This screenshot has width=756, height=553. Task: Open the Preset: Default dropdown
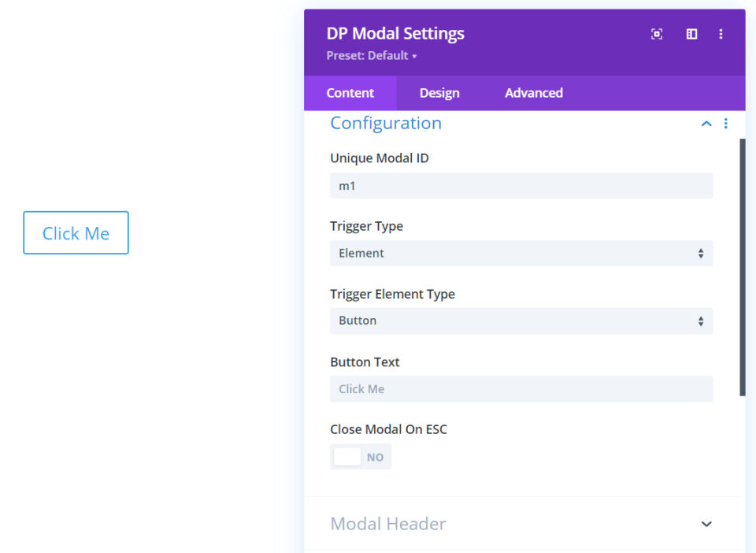tap(372, 56)
